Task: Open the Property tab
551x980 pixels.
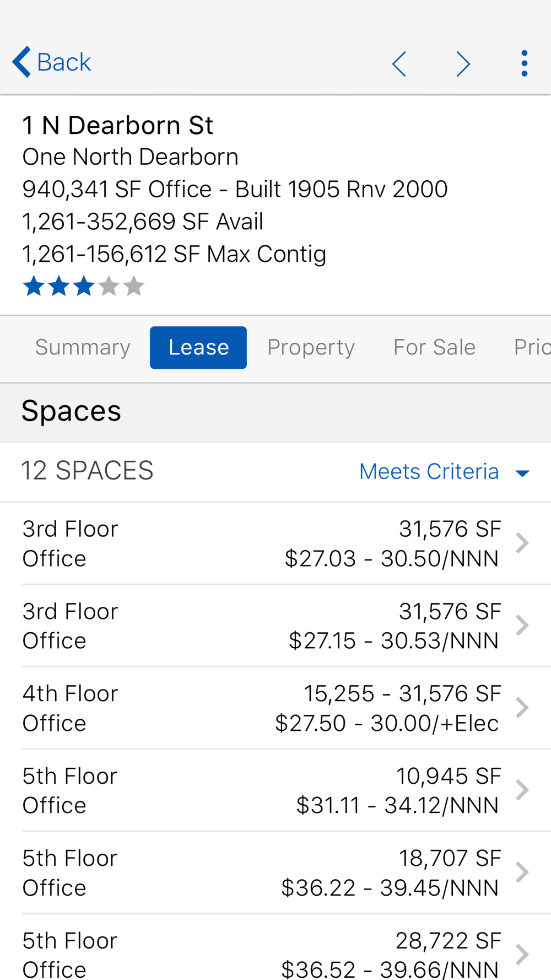Action: point(311,347)
